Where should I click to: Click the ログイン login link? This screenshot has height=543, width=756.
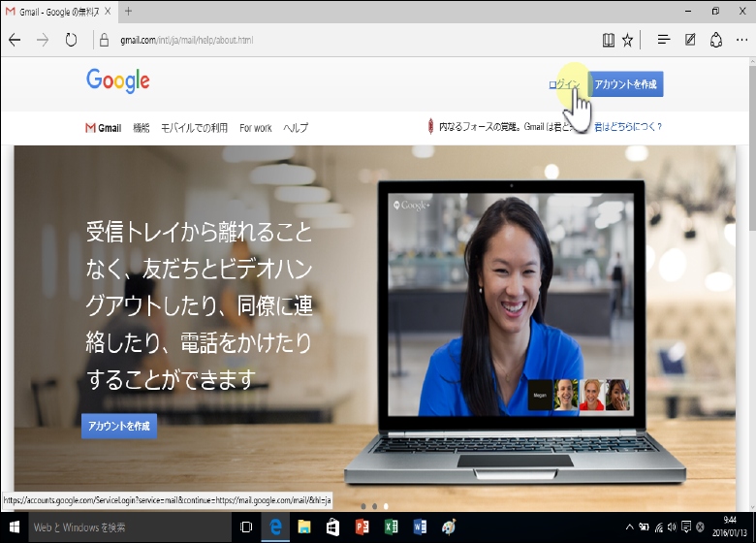[564, 84]
